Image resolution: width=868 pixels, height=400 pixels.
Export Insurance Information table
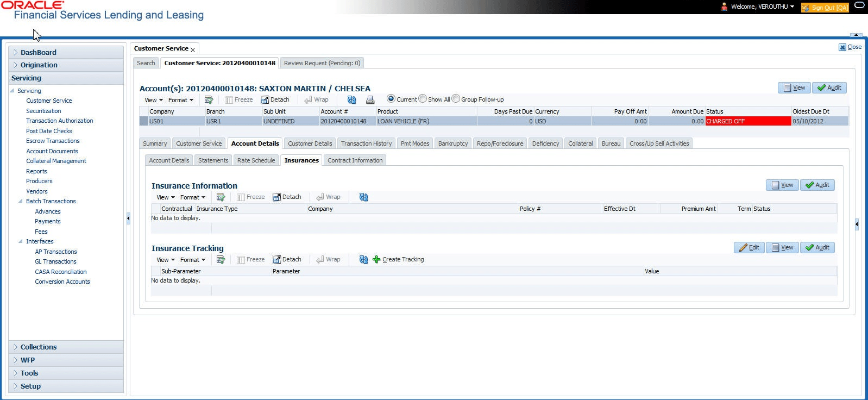[221, 197]
